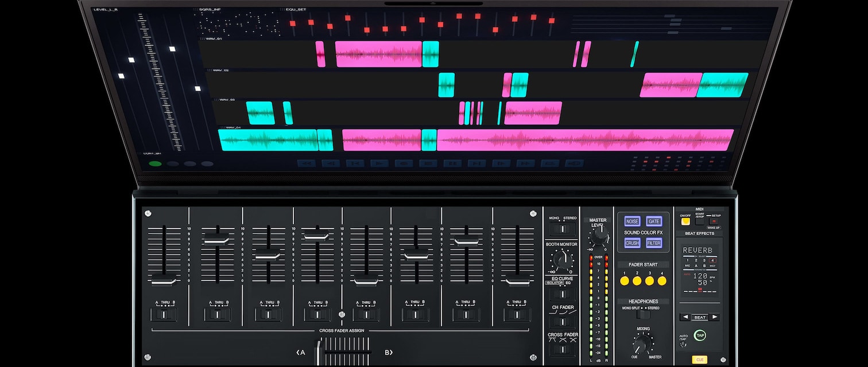868x367 pixels.
Task: Click the third channel fader handle
Action: pyautogui.click(x=267, y=255)
